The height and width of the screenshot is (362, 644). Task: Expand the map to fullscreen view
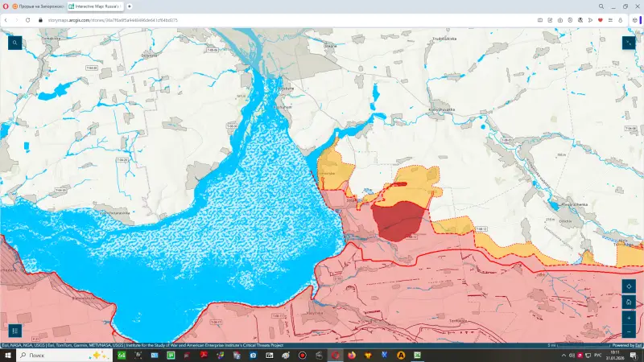click(629, 43)
